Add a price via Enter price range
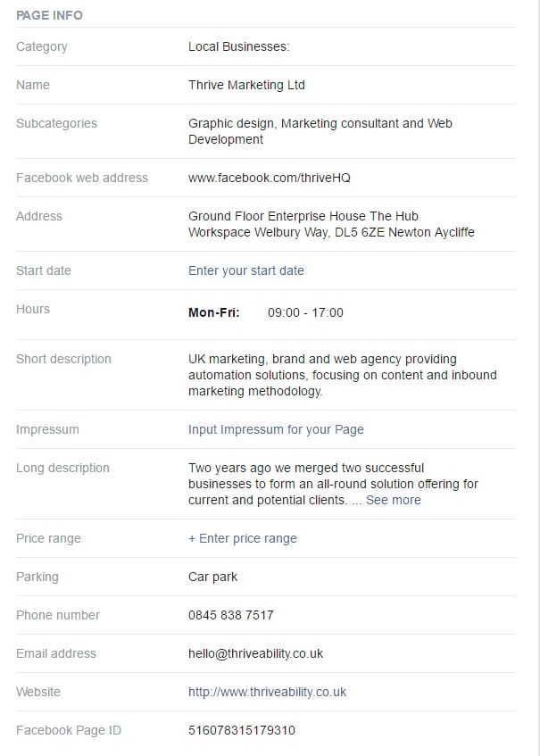 click(243, 538)
